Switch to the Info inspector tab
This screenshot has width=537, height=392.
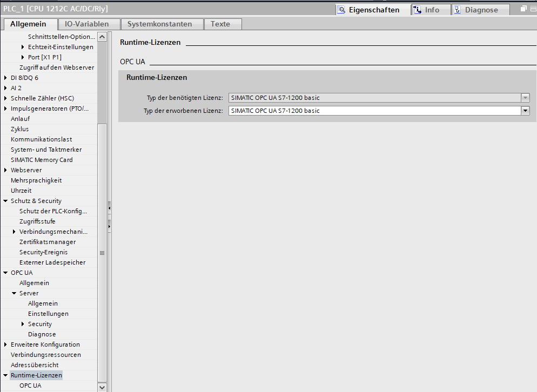click(431, 10)
